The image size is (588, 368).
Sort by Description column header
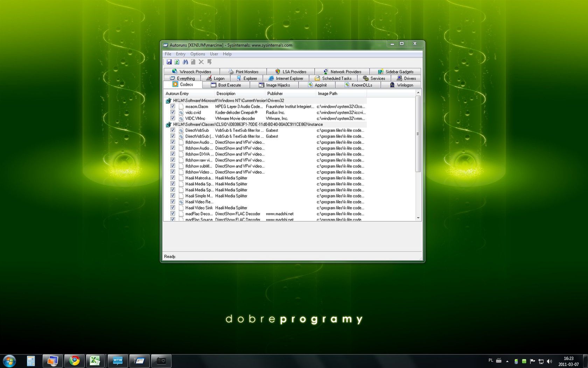pyautogui.click(x=240, y=94)
